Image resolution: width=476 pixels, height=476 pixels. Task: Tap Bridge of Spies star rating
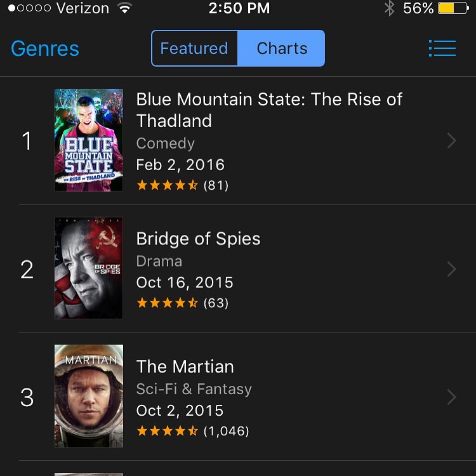pos(168,303)
